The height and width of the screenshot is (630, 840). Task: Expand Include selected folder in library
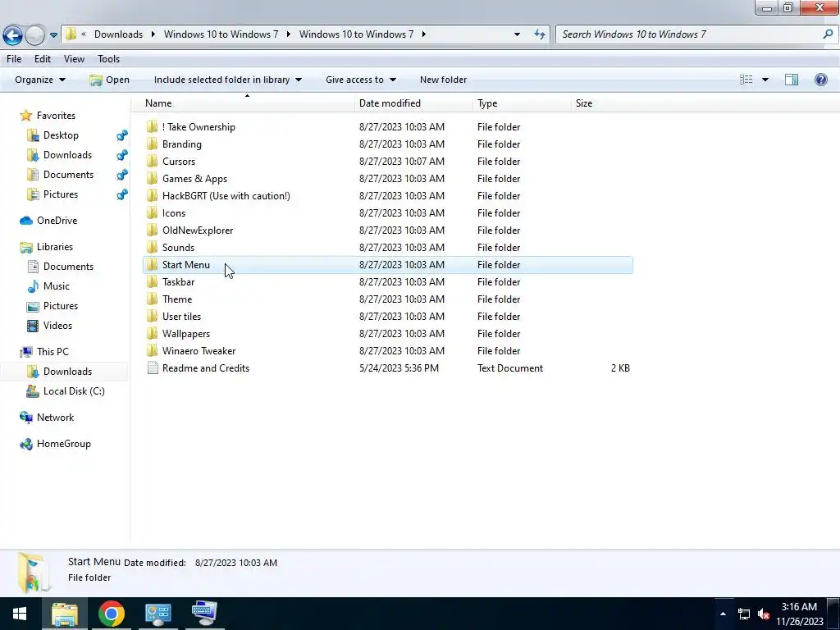pyautogui.click(x=228, y=80)
